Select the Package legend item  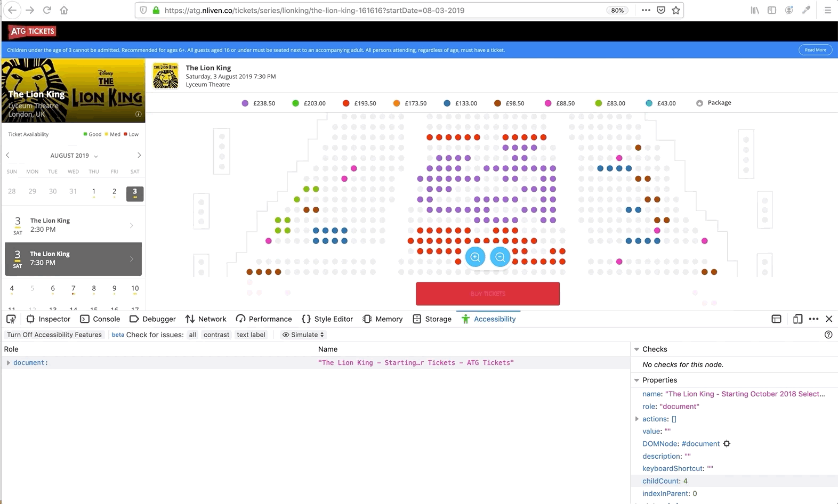tap(714, 103)
